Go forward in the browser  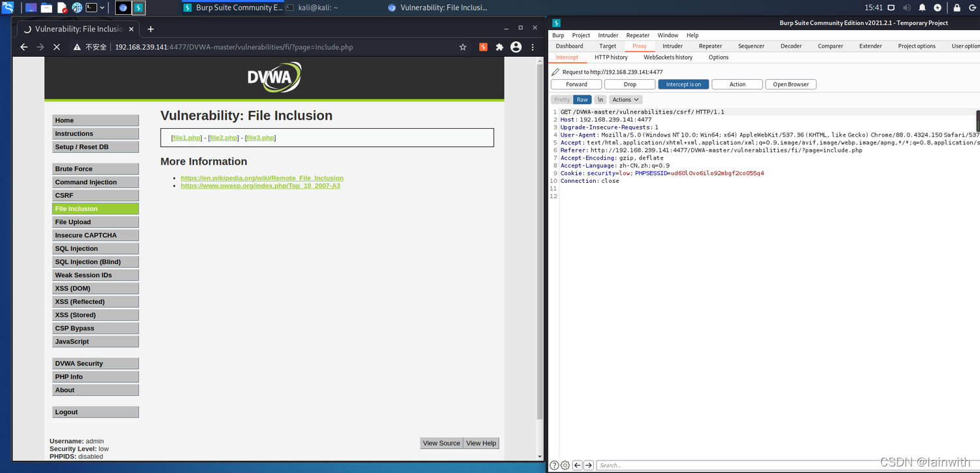click(x=40, y=47)
